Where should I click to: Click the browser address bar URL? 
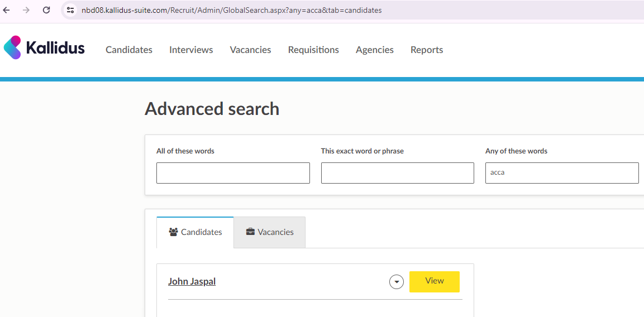pyautogui.click(x=231, y=10)
